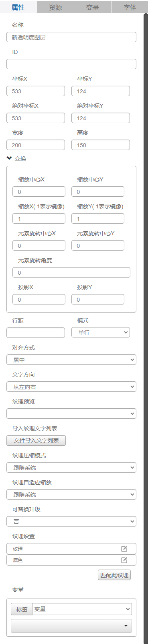
Task: Click the edit icon in 底色 row
Action: [124, 560]
